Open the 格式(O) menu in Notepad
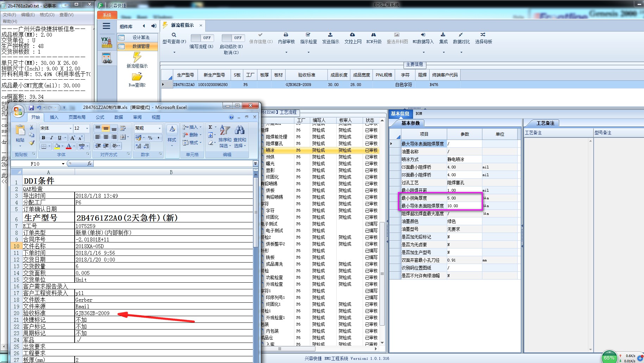 47,15
